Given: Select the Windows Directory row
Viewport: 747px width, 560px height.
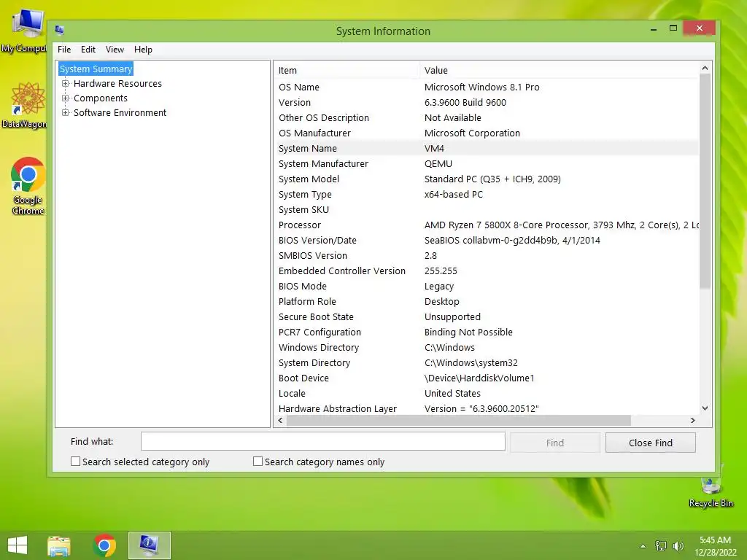Looking at the screenshot, I should tap(487, 348).
